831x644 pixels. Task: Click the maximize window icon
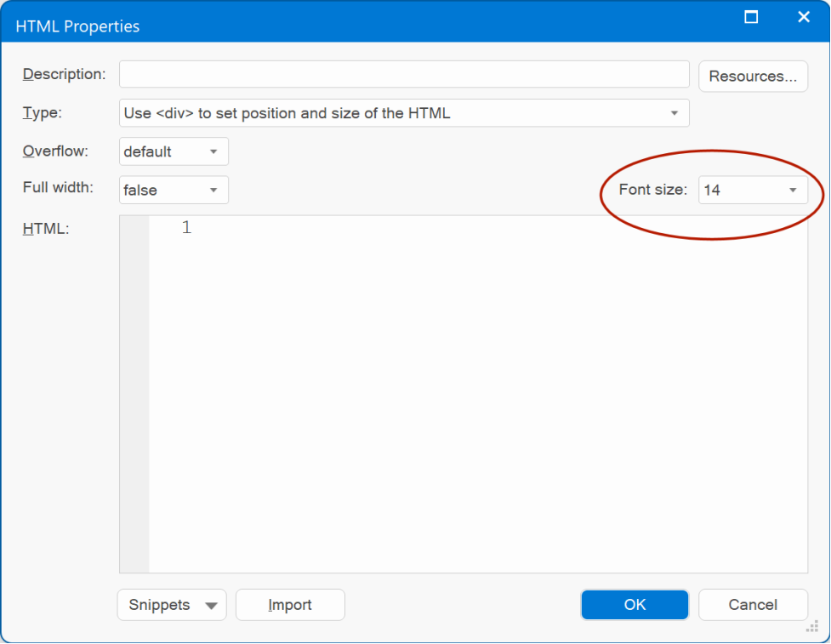coord(751,17)
